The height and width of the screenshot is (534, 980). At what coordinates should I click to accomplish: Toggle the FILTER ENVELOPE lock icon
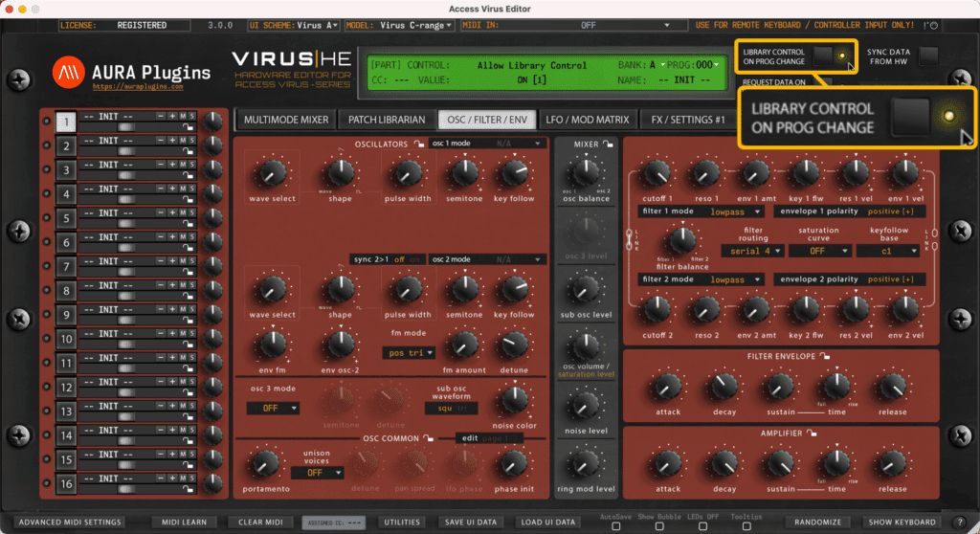(825, 356)
